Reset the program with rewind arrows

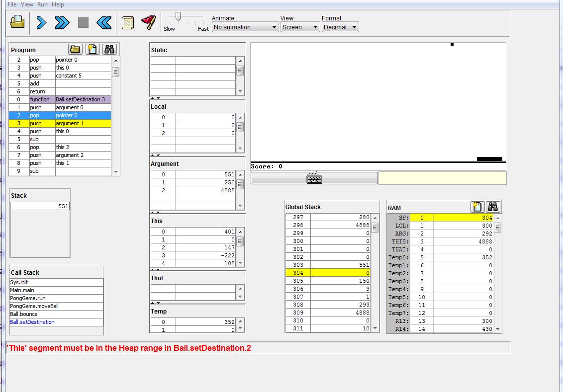tap(104, 22)
